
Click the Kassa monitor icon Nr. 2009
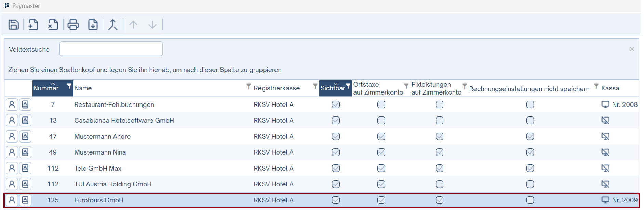(605, 200)
